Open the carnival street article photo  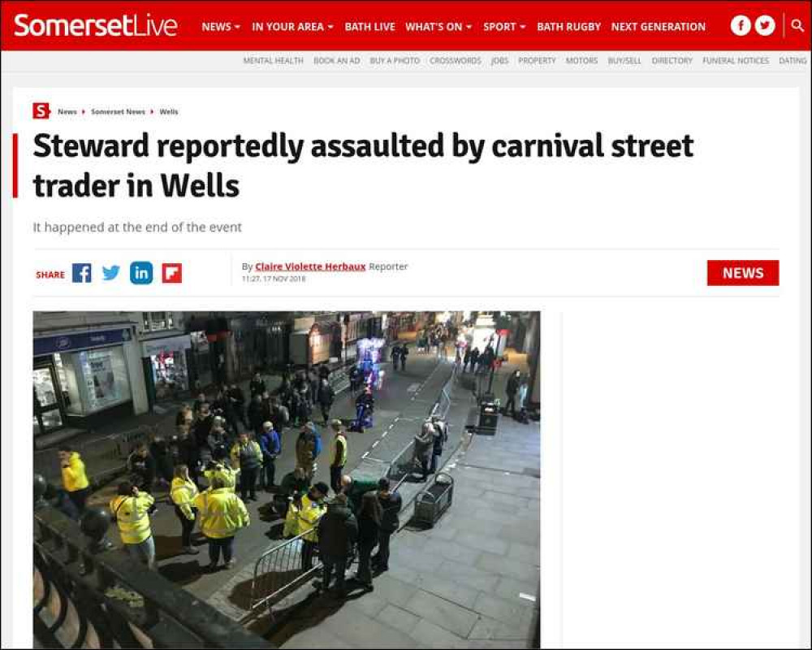[287, 479]
